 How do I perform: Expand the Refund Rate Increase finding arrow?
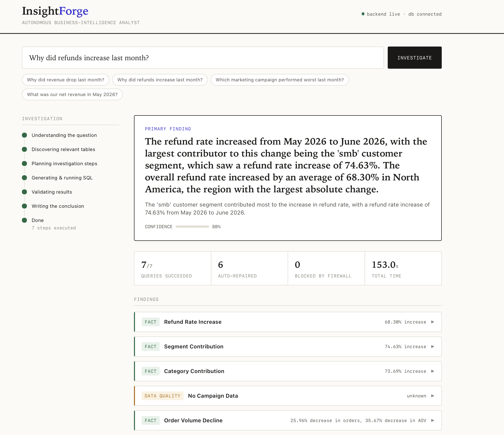coord(433,322)
